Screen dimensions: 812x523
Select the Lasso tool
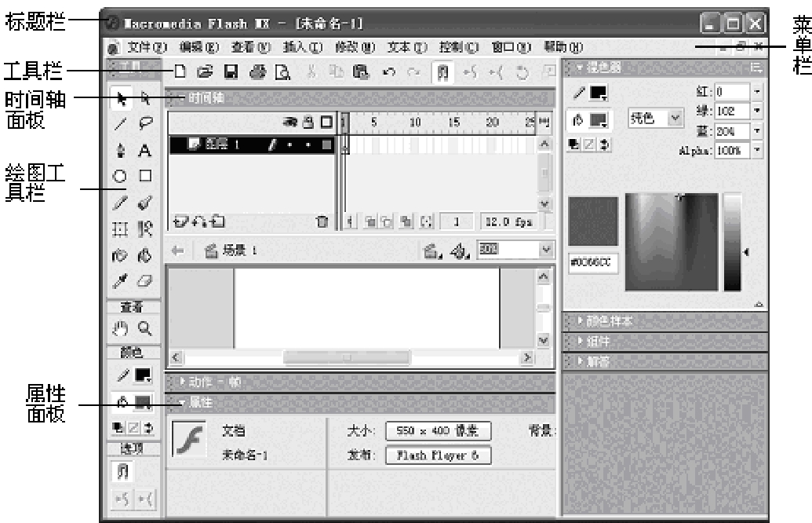(x=145, y=124)
